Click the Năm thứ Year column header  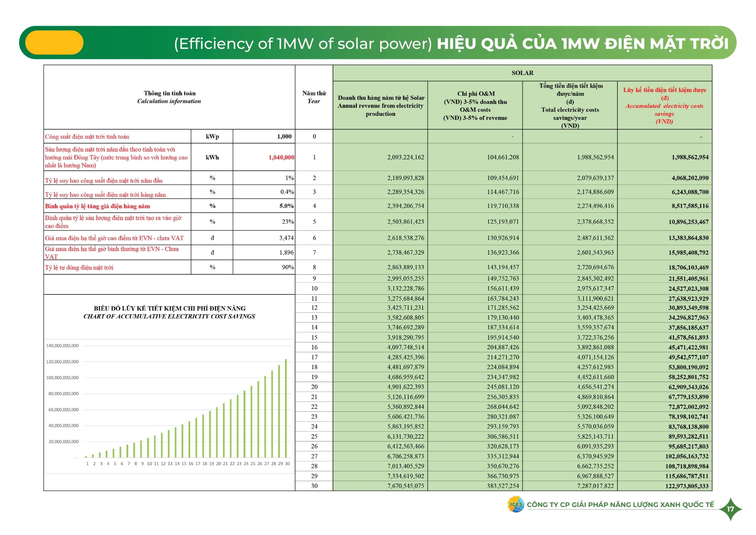[314, 97]
